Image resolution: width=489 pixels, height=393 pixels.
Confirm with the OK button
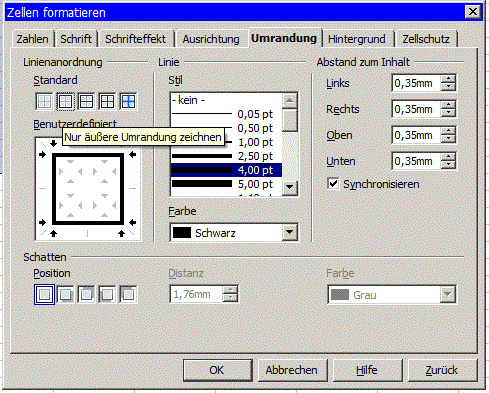pos(217,370)
